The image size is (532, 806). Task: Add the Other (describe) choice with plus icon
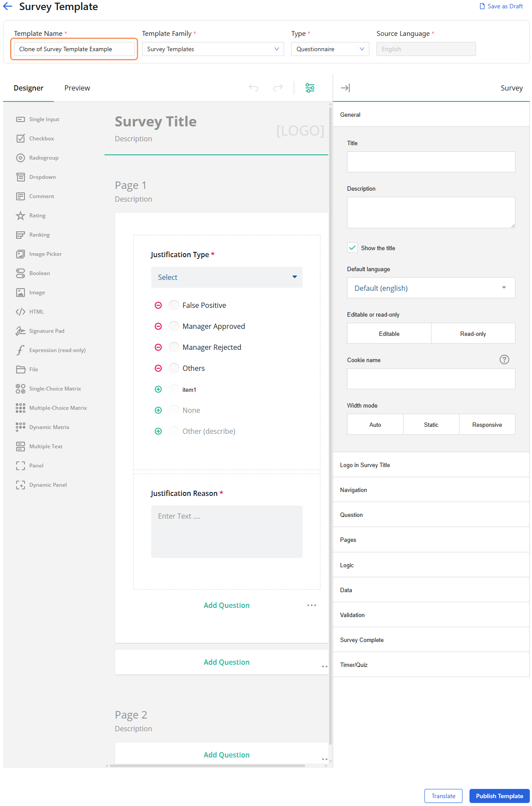(158, 431)
